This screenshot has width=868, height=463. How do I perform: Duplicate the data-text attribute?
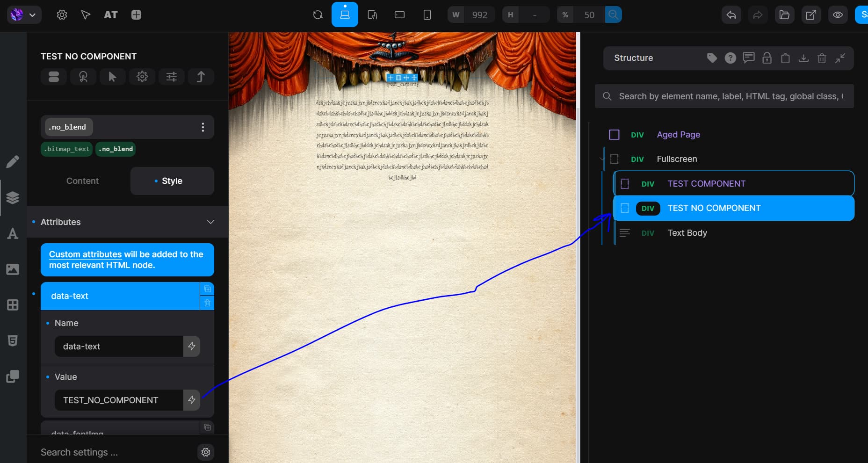207,289
